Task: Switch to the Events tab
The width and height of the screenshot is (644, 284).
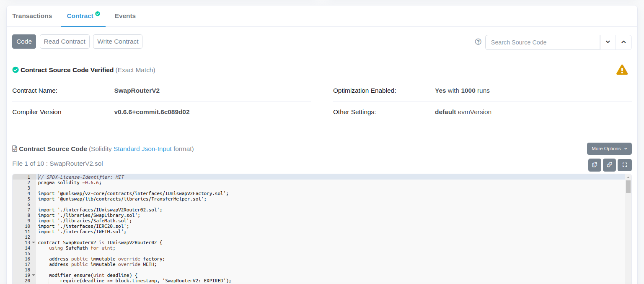Action: click(x=125, y=16)
